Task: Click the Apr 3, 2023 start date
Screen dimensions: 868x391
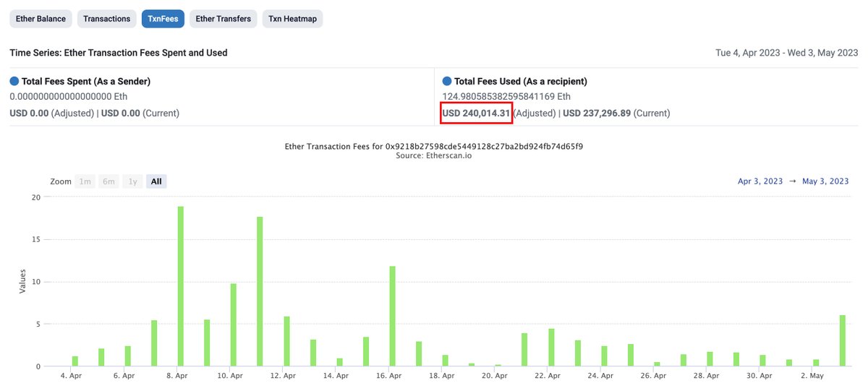Action: tap(760, 181)
